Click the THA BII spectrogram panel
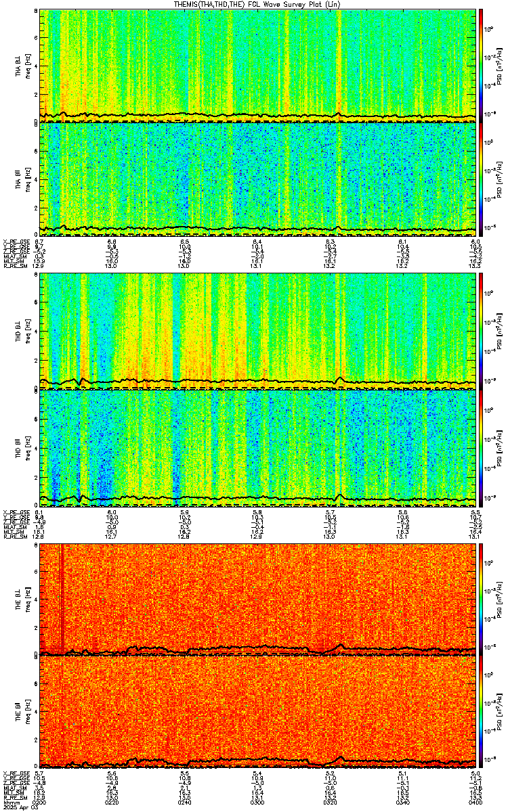 [257, 179]
